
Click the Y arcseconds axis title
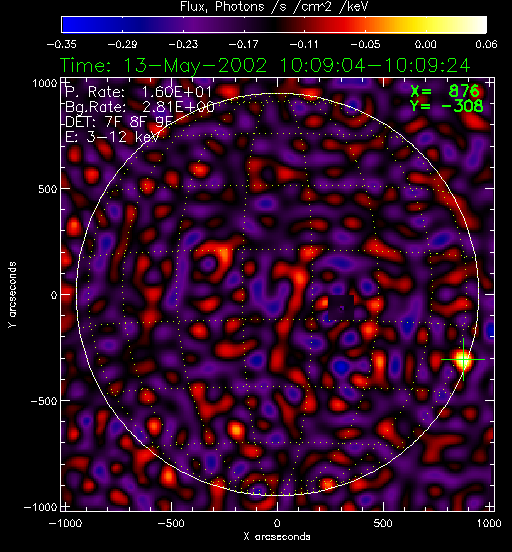pyautogui.click(x=12, y=295)
